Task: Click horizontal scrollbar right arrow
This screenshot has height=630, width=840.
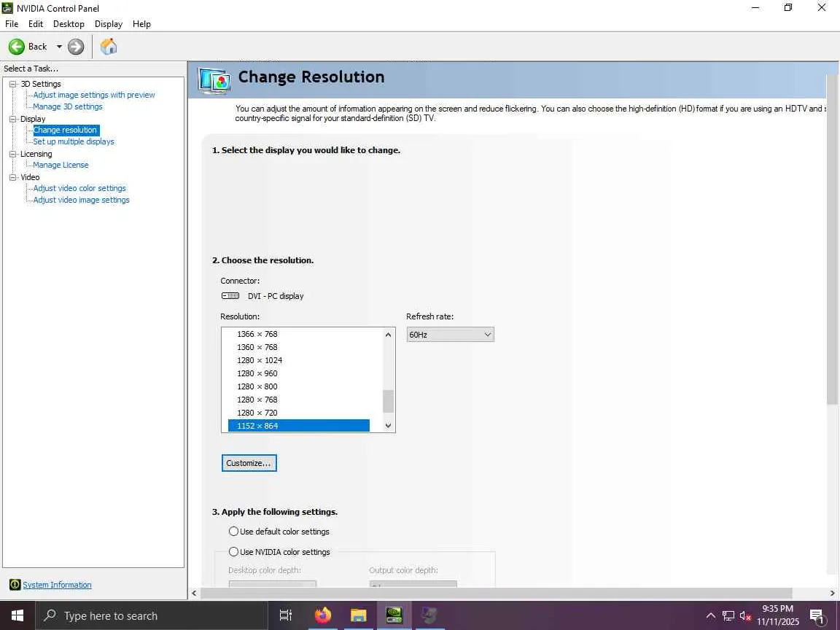Action: tap(832, 593)
